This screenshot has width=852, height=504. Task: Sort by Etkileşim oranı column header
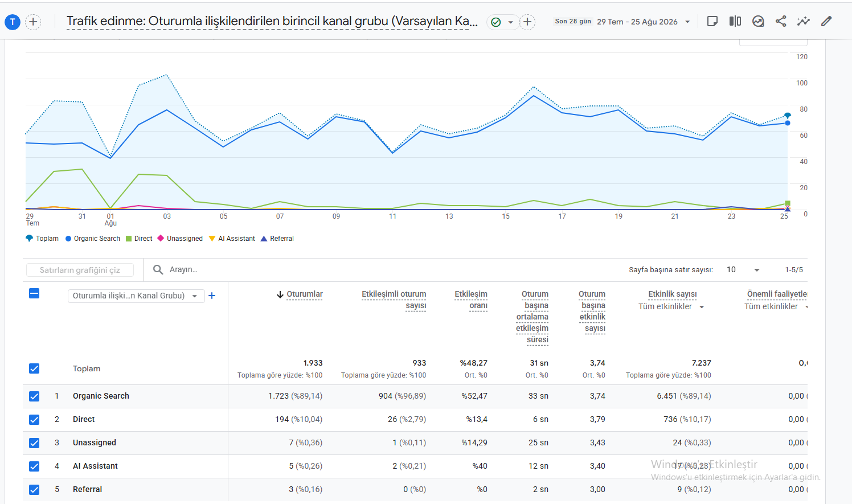coord(471,300)
